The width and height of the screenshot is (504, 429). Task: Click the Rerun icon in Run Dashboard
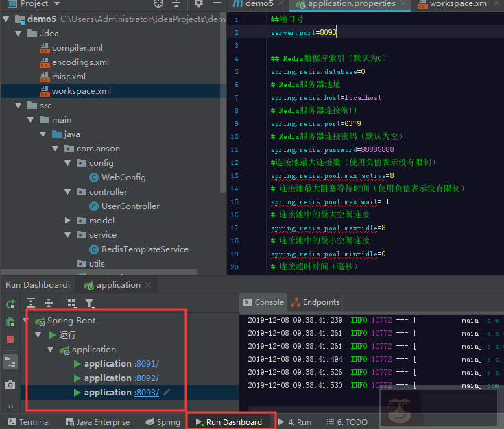(10, 304)
